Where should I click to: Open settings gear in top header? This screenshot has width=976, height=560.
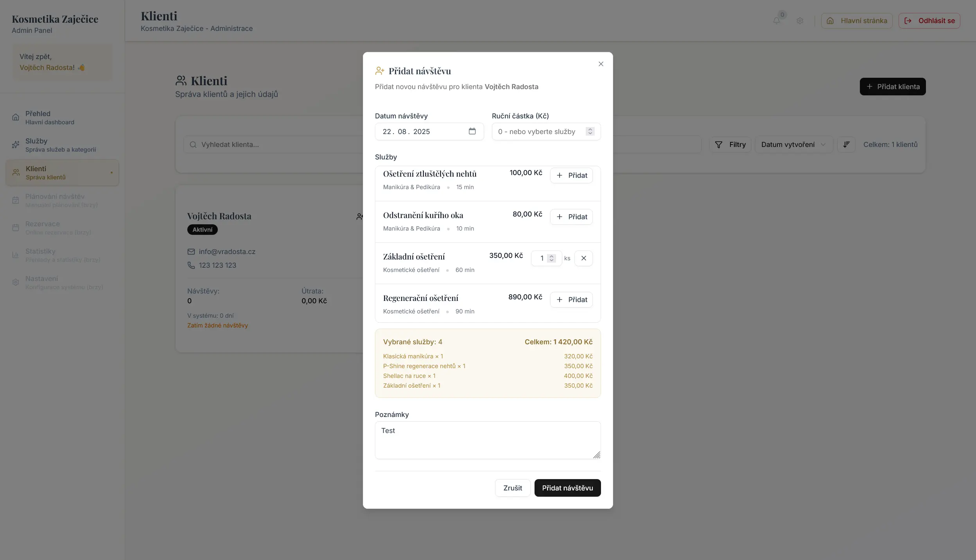point(800,21)
